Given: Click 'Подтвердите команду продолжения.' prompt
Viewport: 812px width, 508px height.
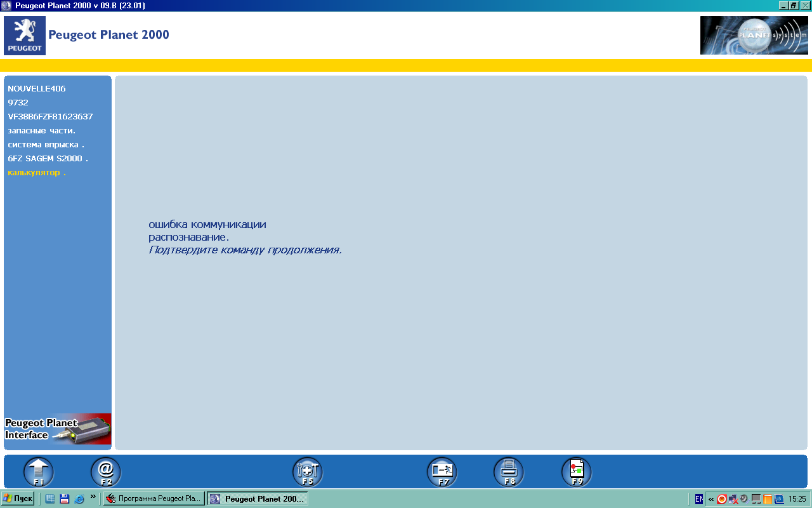Looking at the screenshot, I should (x=245, y=250).
